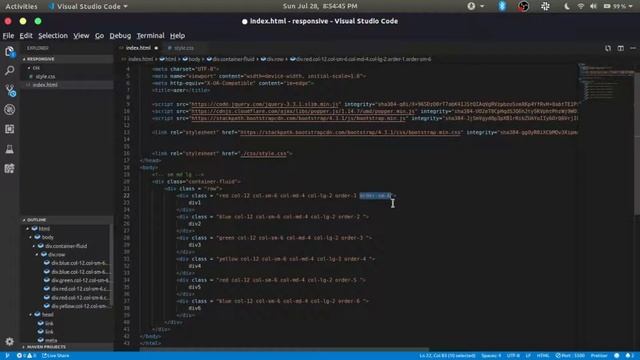
Task: Open the bootstrap.min.css href link
Action: click(x=350, y=132)
